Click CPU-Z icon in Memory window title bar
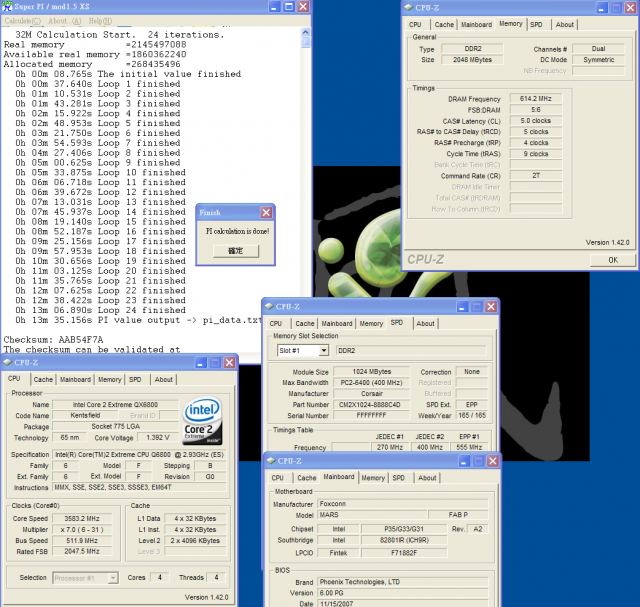Screen dimensions: 640x607 click(409, 7)
